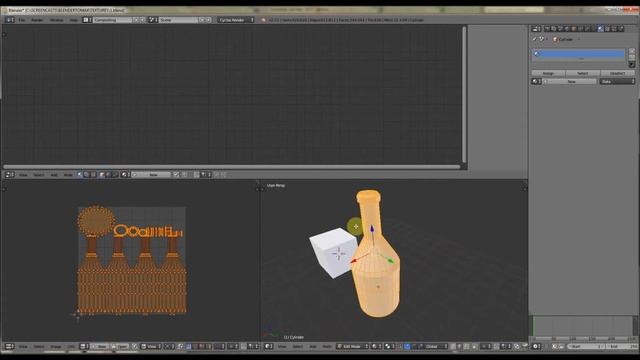Click Open image button in UV editor
640x360 pixels.
120,346
